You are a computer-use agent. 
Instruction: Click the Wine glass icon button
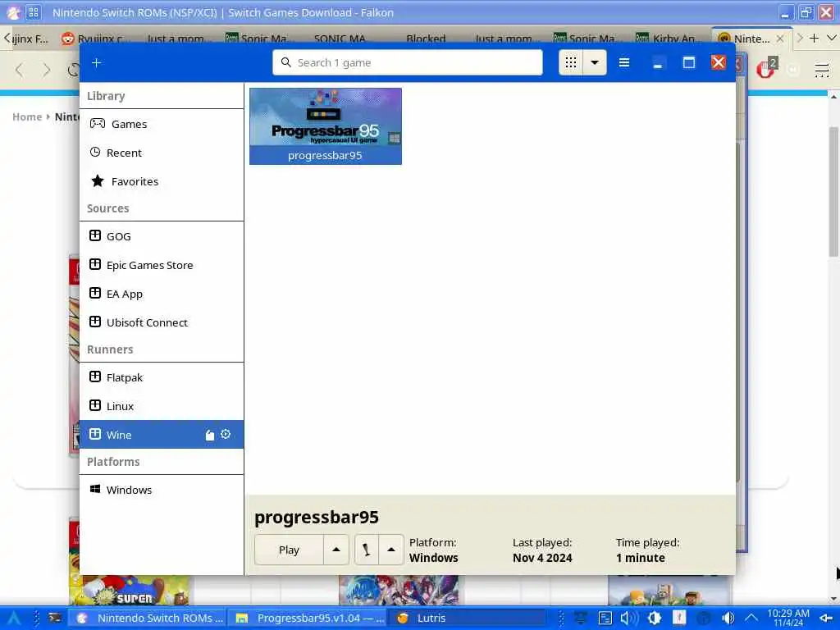[367, 550]
